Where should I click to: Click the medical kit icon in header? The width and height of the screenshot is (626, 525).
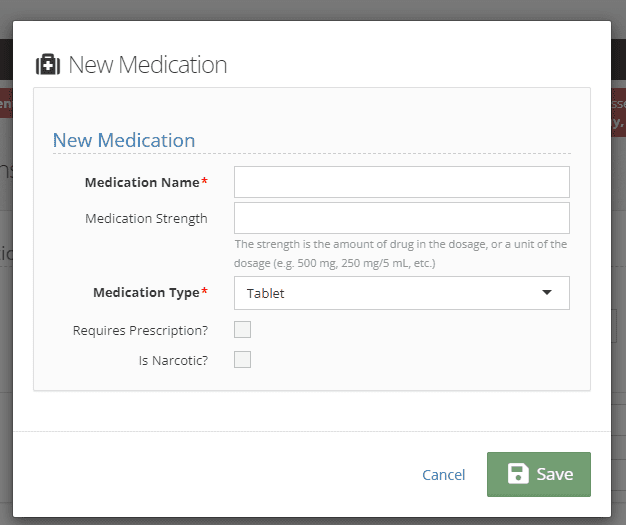(48, 64)
